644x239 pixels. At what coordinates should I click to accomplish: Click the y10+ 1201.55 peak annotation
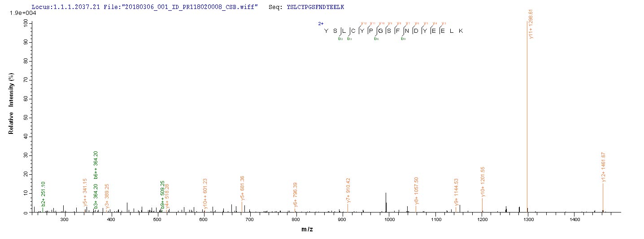click(x=483, y=182)
